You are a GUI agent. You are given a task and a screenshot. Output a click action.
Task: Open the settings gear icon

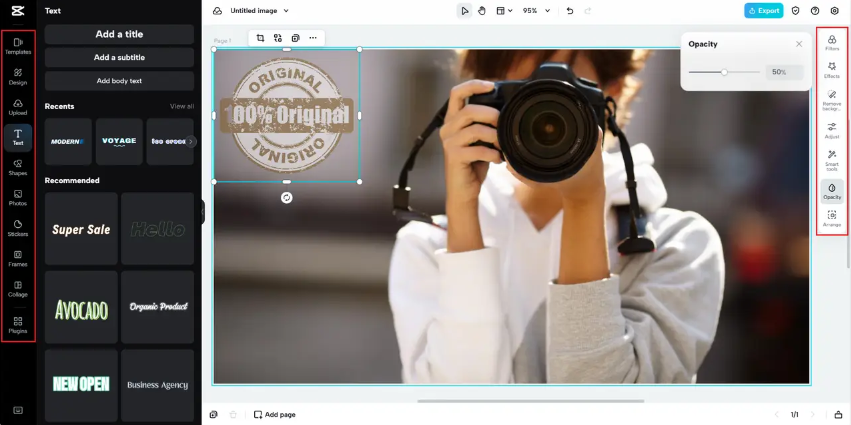835,11
